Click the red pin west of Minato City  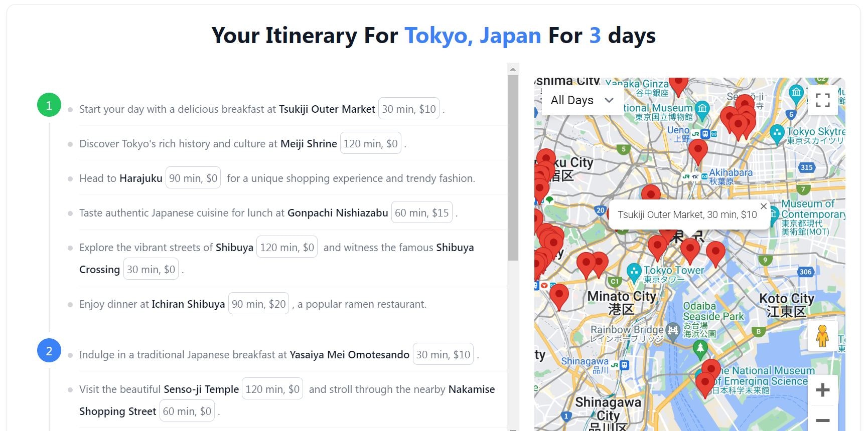559,296
